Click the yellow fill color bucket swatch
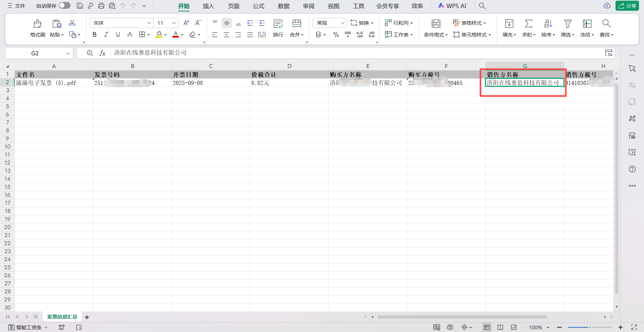 pos(159,35)
